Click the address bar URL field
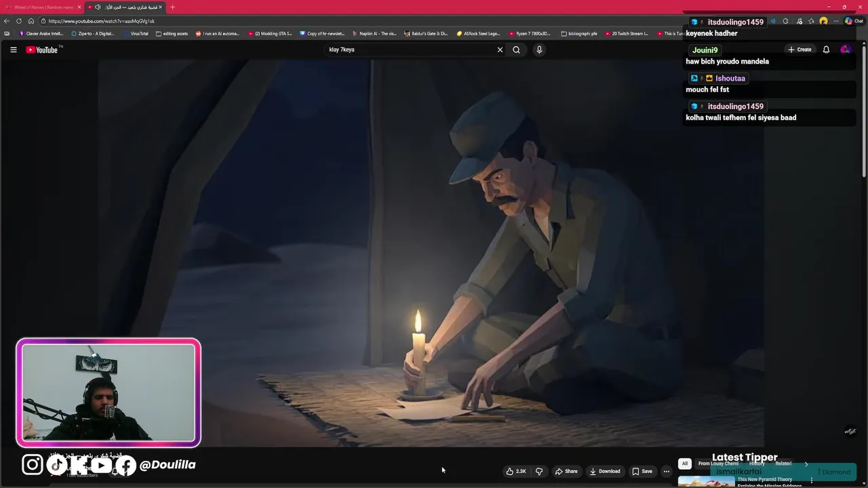 359,21
